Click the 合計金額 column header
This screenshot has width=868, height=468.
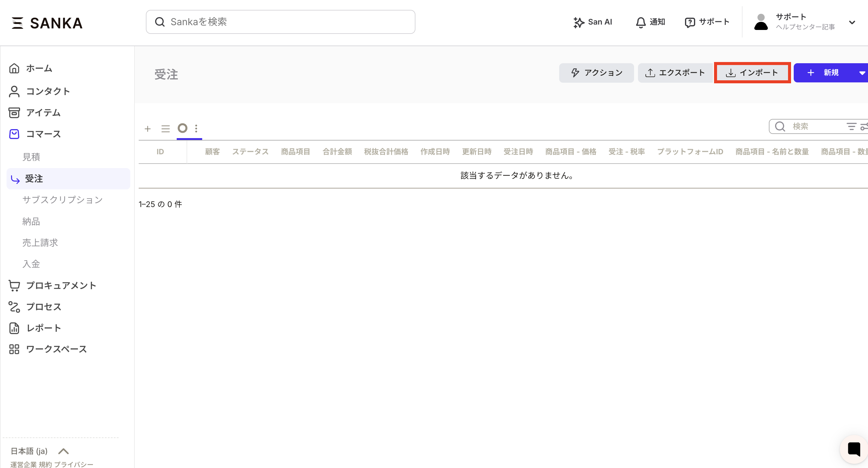[x=337, y=152]
